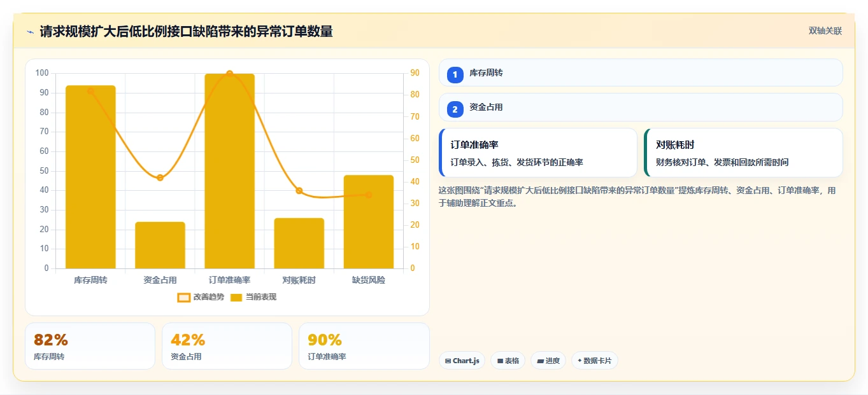Viewport: 868px width, 395px height.
Task: Click the icon inside 进度 tag
Action: click(x=540, y=361)
